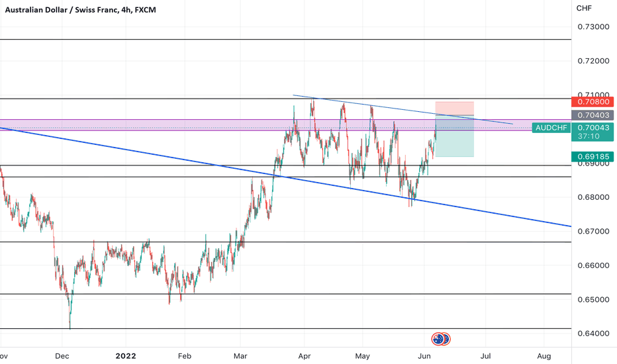Select the horizontal line just above 0.65000
The image size is (617, 364).
click(285, 294)
